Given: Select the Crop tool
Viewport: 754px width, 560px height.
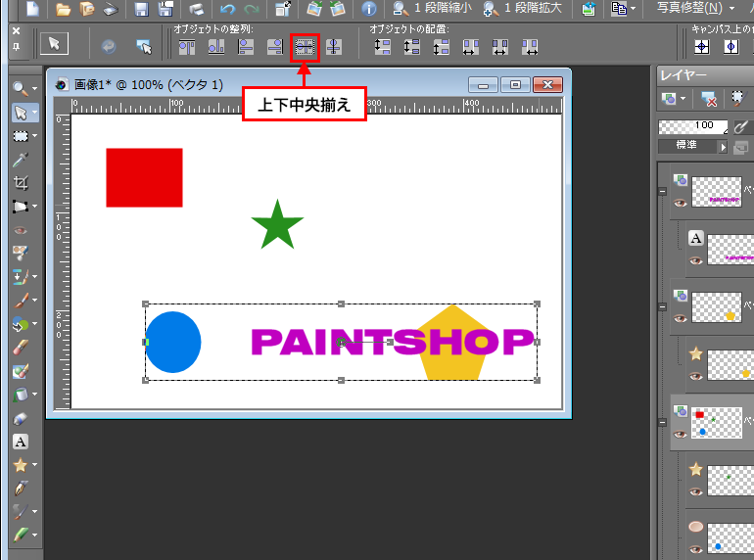Looking at the screenshot, I should tap(21, 183).
